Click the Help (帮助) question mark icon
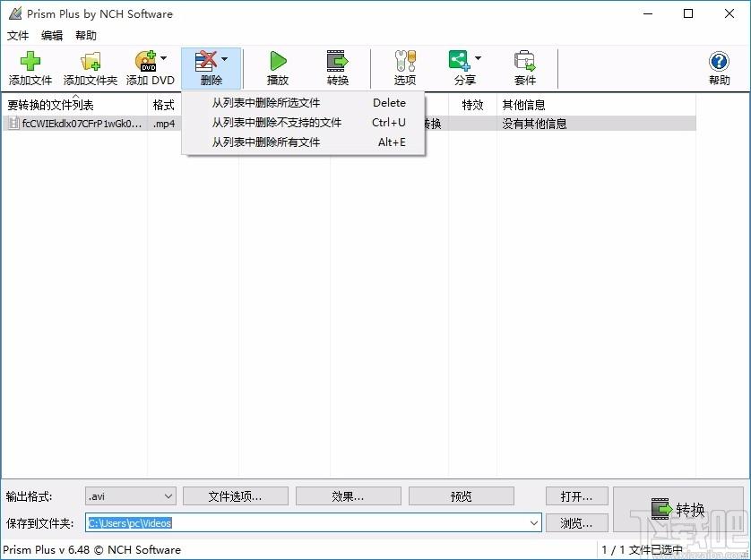751x560 pixels. click(719, 62)
